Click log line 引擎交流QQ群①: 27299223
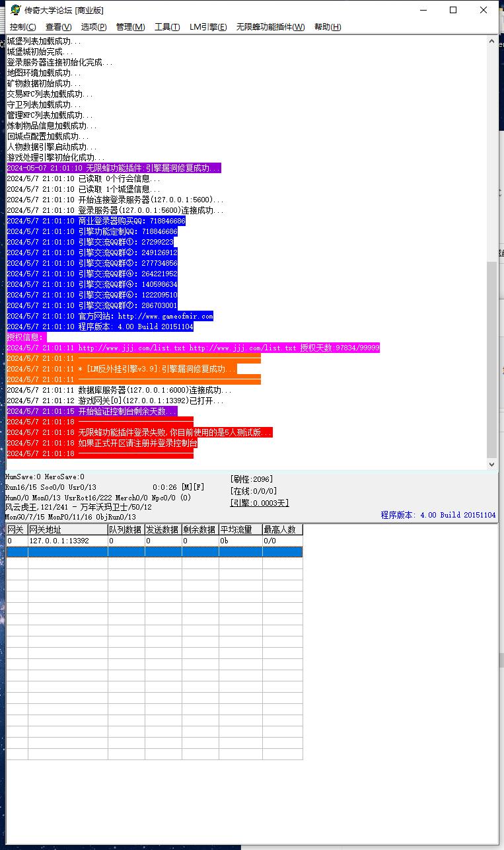Screen dimensions: 504x850 [90, 242]
